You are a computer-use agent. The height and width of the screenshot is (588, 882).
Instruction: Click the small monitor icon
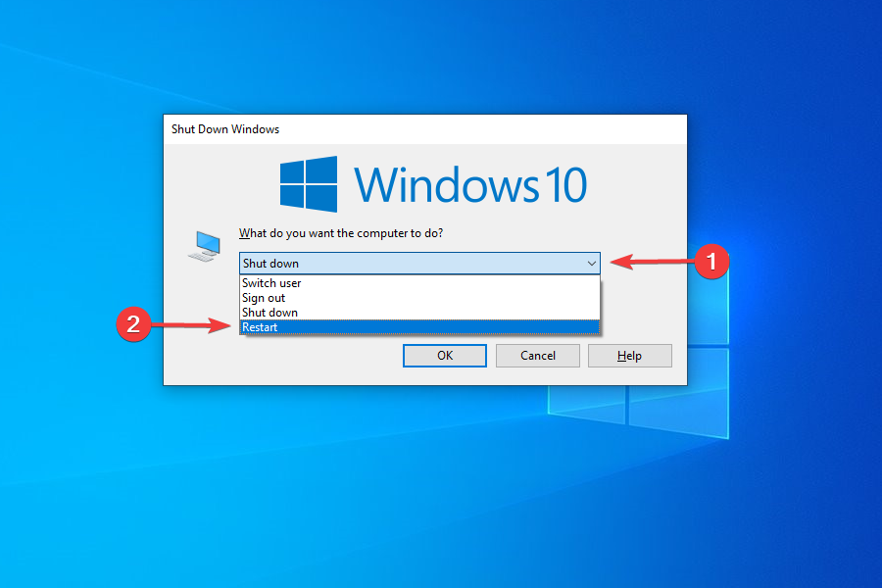tap(203, 245)
